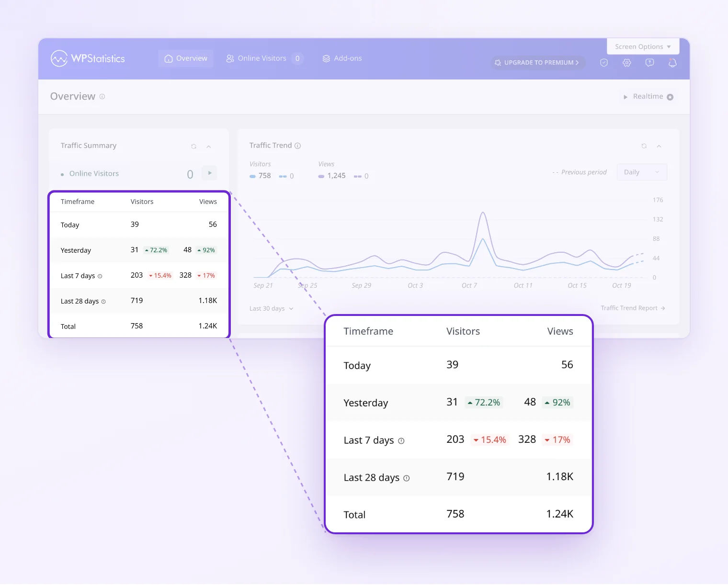728x585 pixels.
Task: Click Upgrade to Premium button
Action: [x=537, y=63]
